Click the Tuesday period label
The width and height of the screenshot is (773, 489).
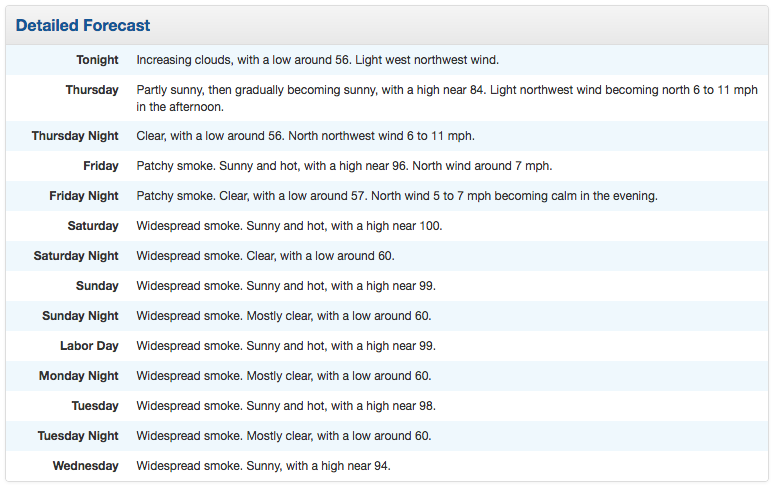(x=95, y=406)
